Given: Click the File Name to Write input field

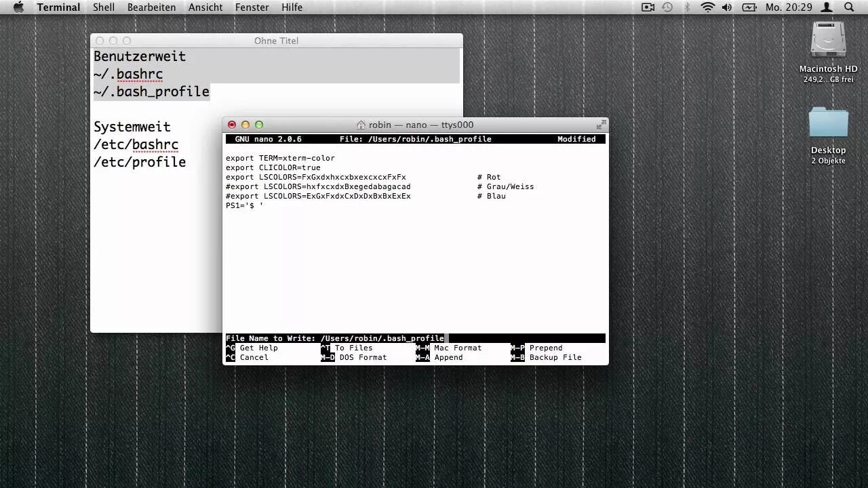Looking at the screenshot, I should (x=416, y=338).
